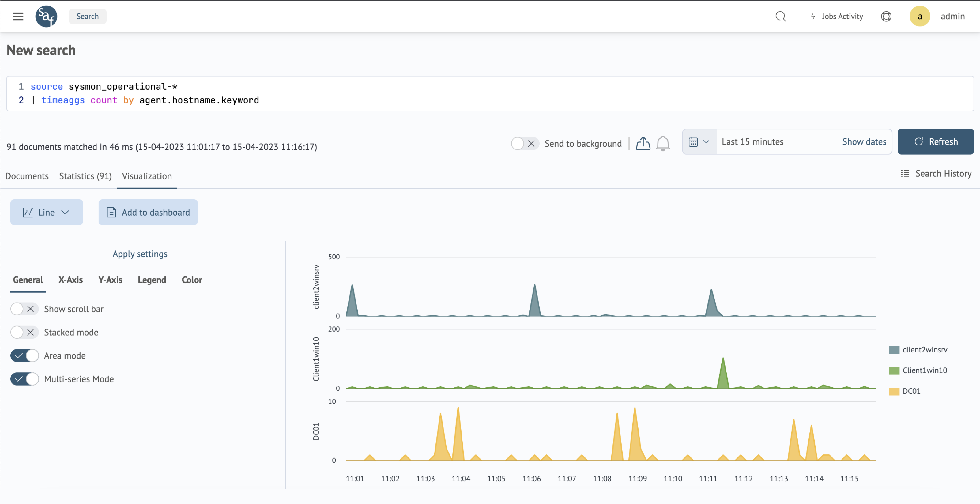Enable the Show scroll bar toggle
The height and width of the screenshot is (504, 980).
[x=24, y=309]
